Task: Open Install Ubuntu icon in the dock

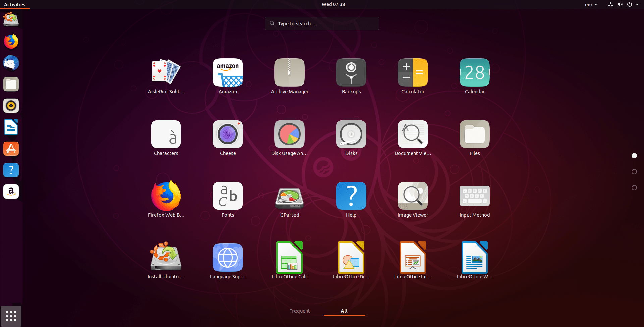Action: 11,19
